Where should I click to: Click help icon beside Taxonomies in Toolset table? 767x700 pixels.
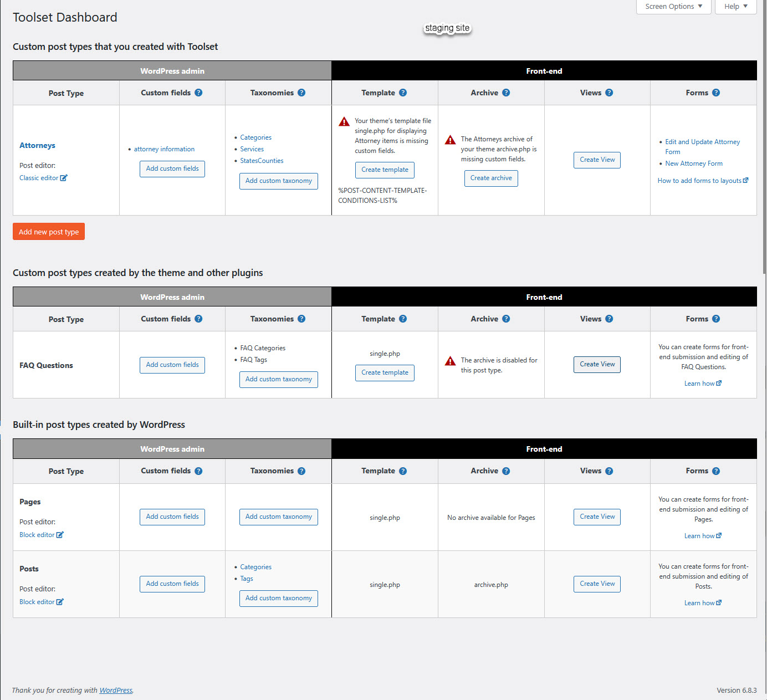tap(301, 93)
